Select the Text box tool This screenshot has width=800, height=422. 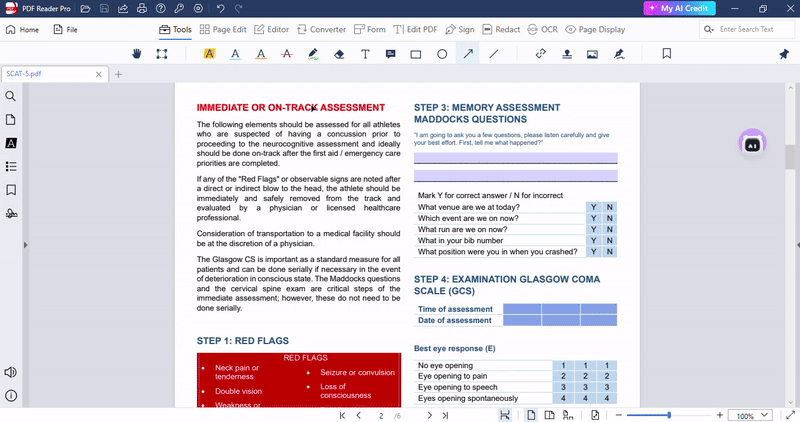365,54
